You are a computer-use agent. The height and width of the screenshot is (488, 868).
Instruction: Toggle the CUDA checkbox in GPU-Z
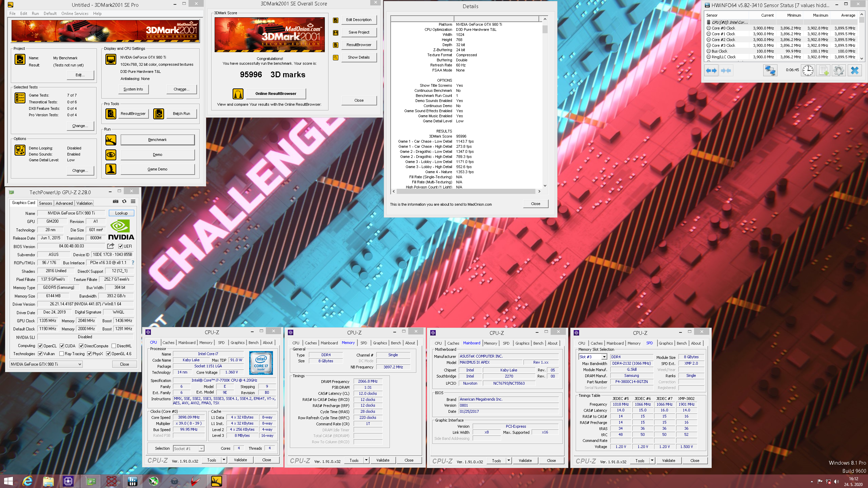[62, 346]
